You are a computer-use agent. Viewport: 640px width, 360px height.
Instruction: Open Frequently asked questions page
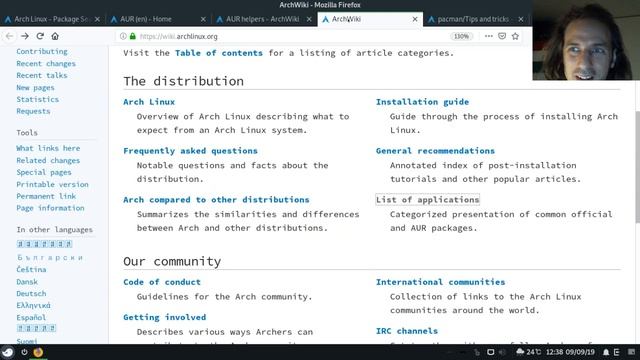[190, 151]
